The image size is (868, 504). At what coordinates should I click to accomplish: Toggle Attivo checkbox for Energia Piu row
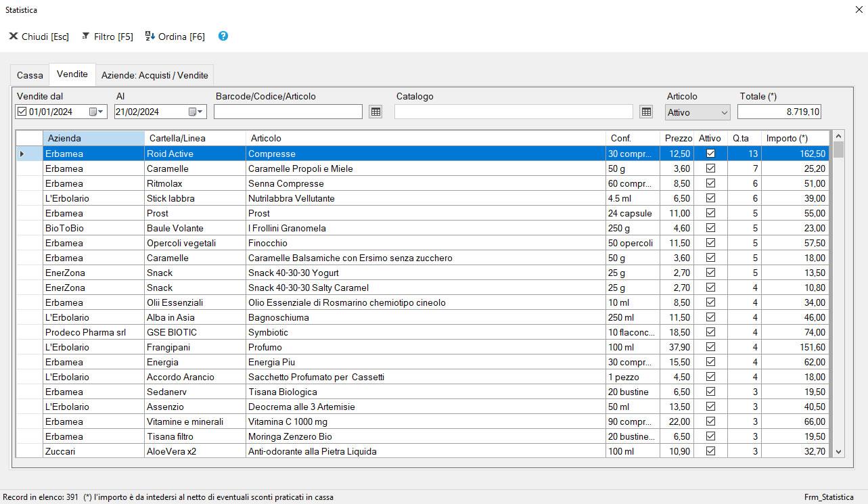tap(710, 362)
